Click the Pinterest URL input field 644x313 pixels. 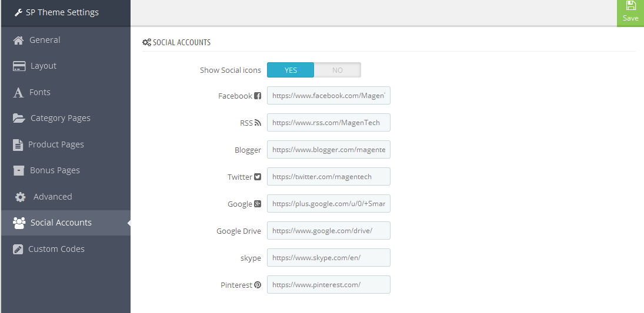click(x=329, y=284)
